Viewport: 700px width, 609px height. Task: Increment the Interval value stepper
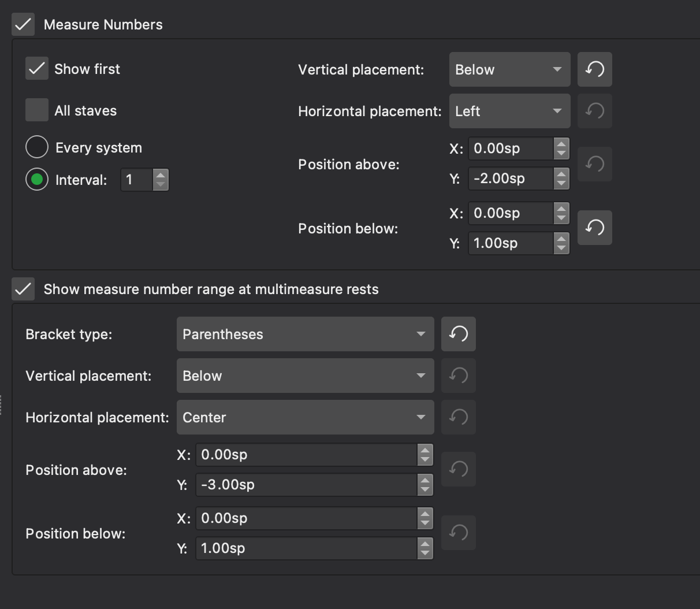click(x=161, y=175)
